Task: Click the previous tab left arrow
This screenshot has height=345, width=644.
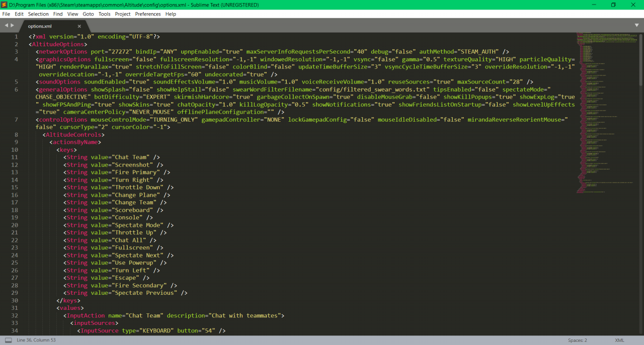Action: coord(6,25)
